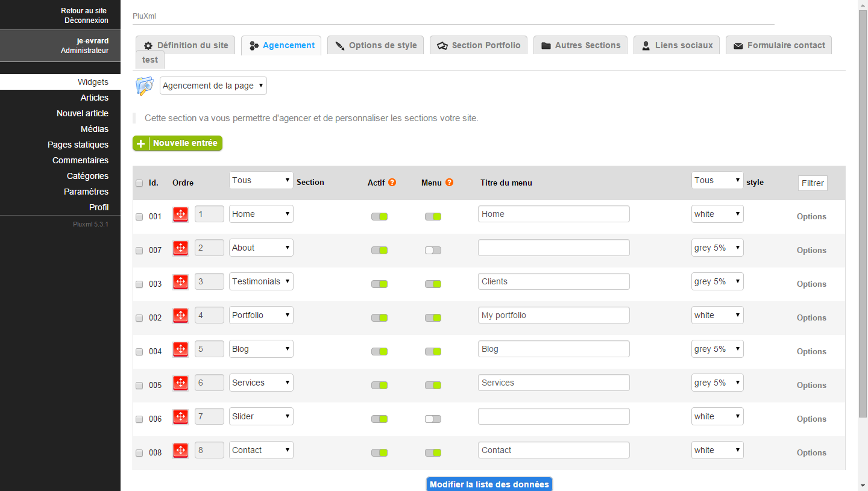
Task: Click the orange help icon beside Menu
Action: click(x=449, y=183)
